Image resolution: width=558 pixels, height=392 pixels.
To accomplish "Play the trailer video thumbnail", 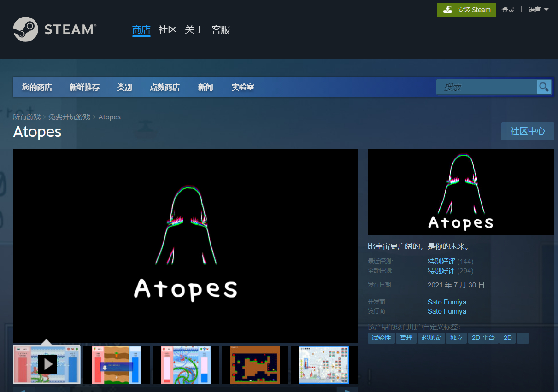I will click(x=47, y=364).
